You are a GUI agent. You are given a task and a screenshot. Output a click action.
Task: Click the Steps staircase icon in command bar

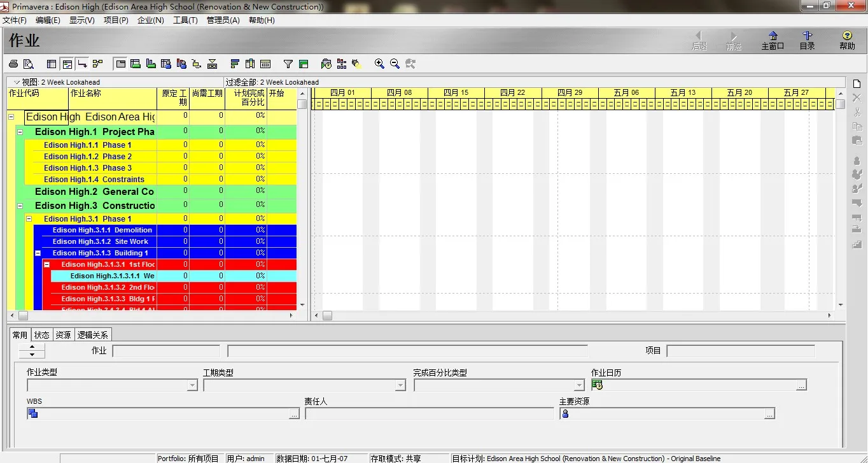[x=857, y=245]
